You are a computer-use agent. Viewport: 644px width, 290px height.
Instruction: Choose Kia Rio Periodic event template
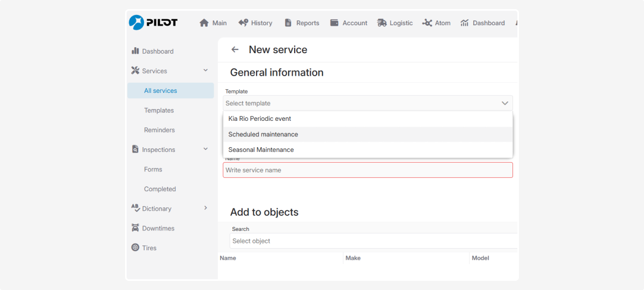pyautogui.click(x=260, y=119)
